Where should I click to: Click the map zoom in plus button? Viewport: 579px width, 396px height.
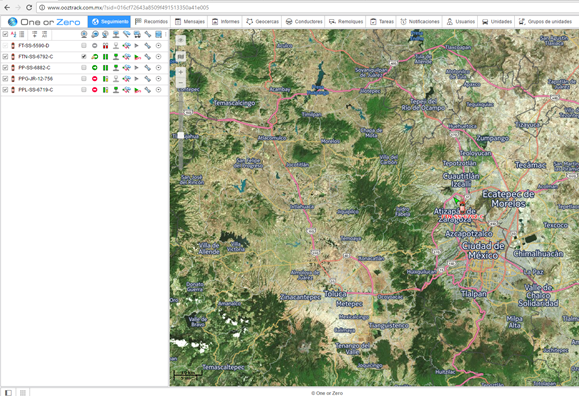tap(181, 72)
